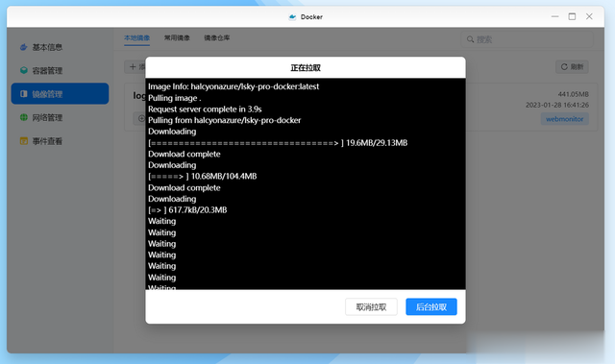Click the 事件查看 log icon
The image size is (615, 364).
23,141
